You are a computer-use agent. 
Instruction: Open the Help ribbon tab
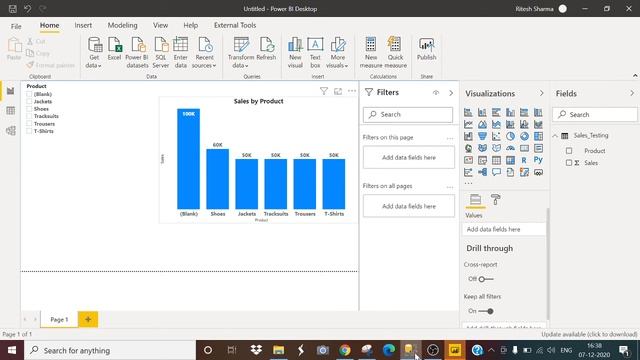click(x=190, y=25)
